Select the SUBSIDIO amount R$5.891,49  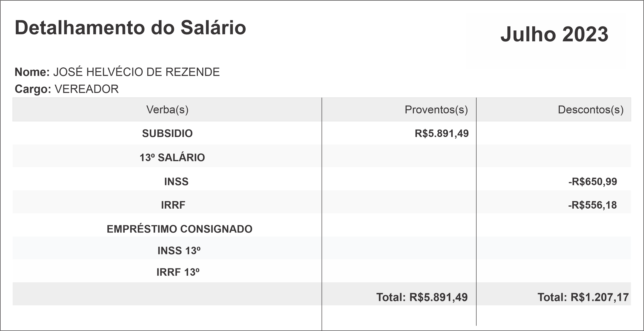[x=441, y=133]
